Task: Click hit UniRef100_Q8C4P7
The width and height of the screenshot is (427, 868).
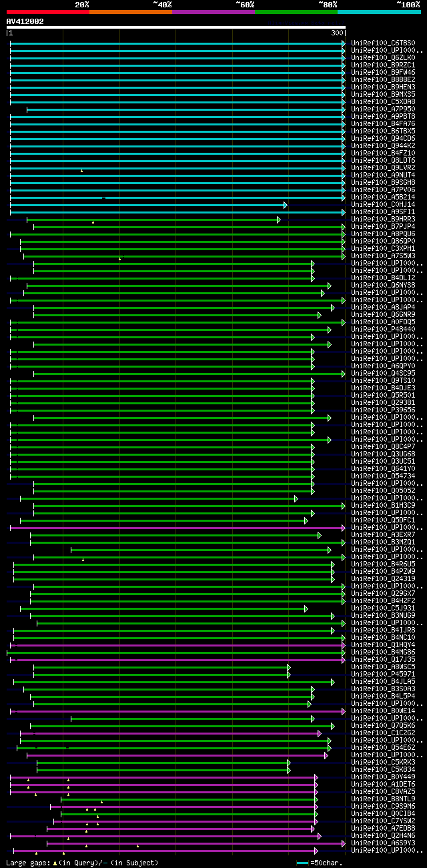Action: tap(383, 447)
